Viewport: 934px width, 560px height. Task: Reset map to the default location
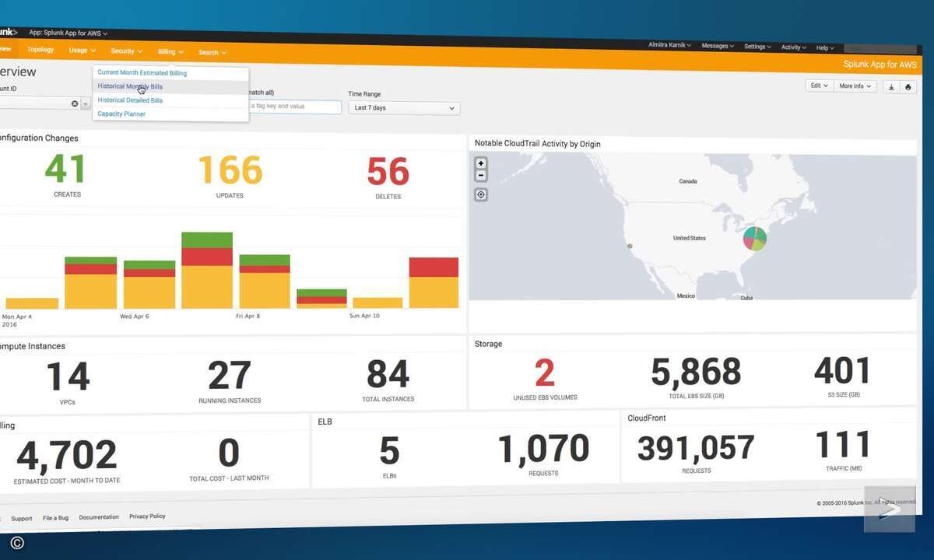tap(481, 194)
